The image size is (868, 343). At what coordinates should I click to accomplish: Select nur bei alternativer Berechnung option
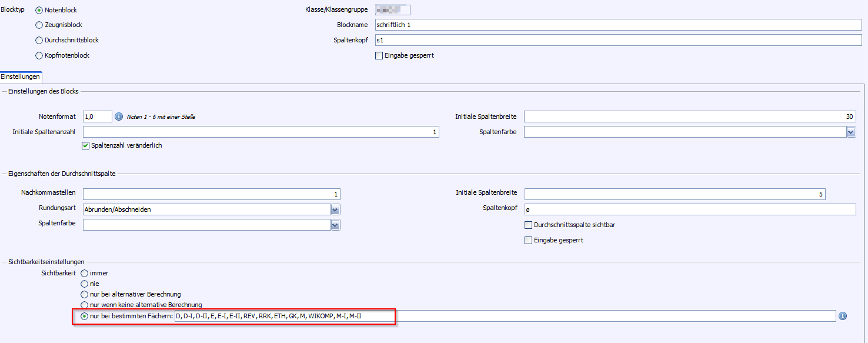point(85,294)
